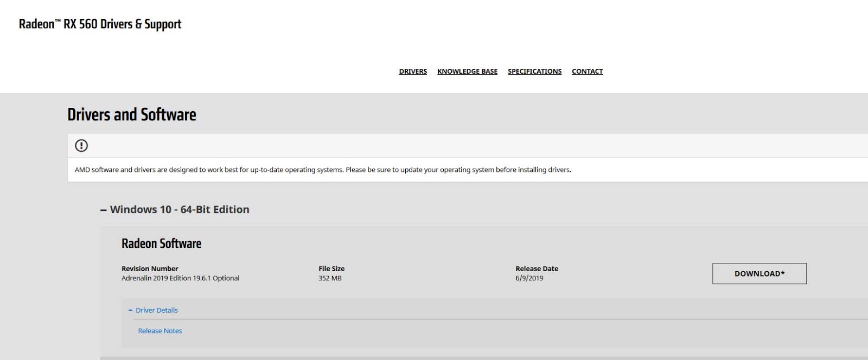The width and height of the screenshot is (868, 360).
Task: Click the AMD software operating system notice text
Action: [x=323, y=170]
